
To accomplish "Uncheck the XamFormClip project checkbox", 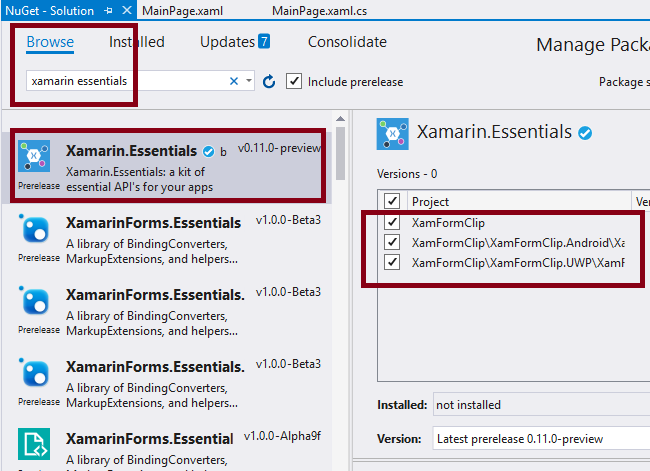I will coord(392,222).
